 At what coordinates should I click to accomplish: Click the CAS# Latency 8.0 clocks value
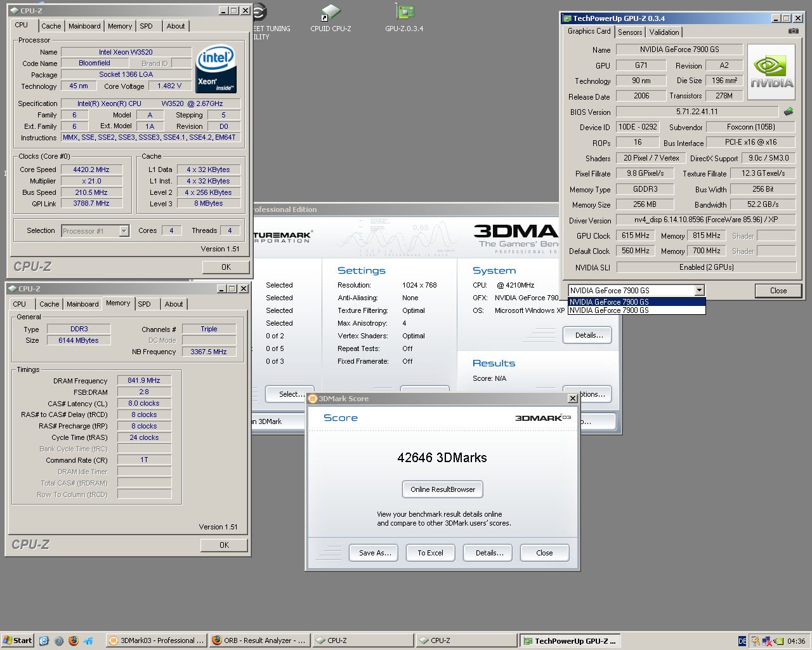point(144,404)
